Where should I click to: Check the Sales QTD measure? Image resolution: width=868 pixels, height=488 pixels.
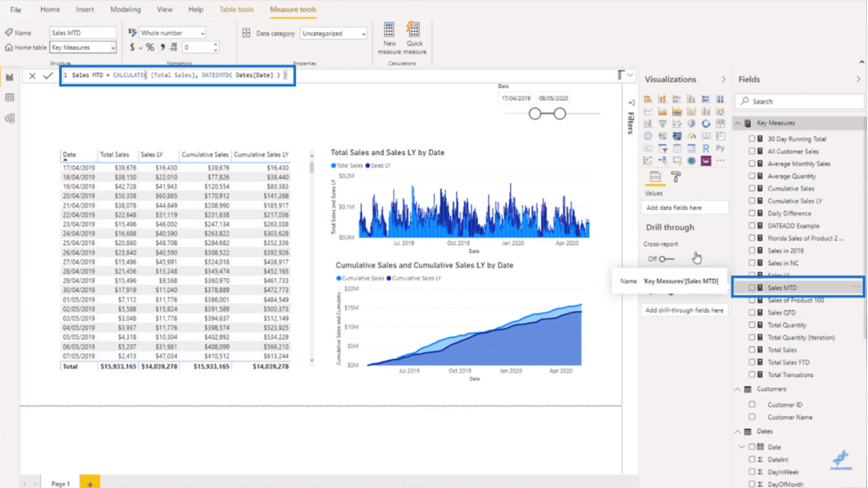tap(752, 313)
